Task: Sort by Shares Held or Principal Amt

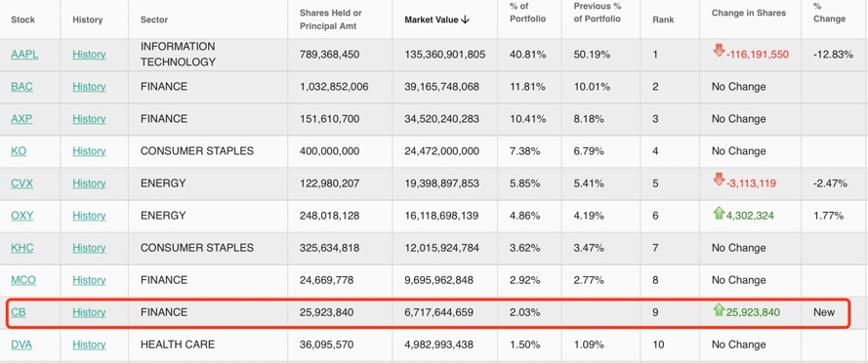Action: tap(330, 20)
